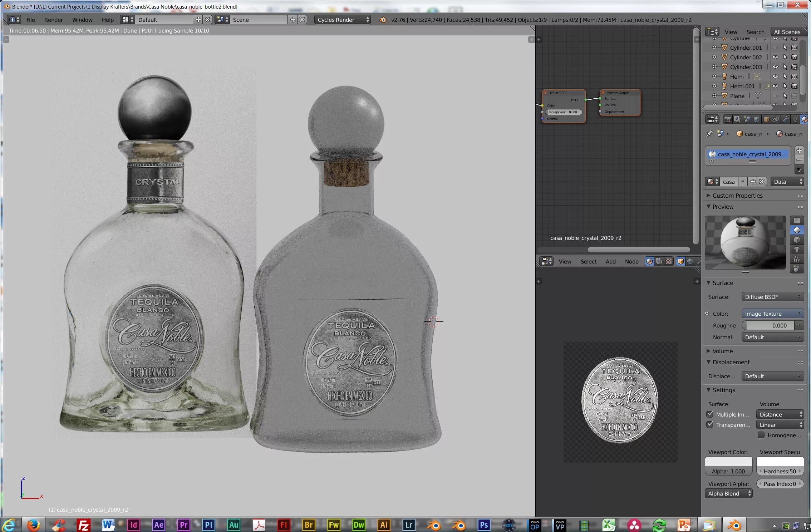The width and height of the screenshot is (811, 532).
Task: Set preview shape to cube
Action: coord(797,240)
